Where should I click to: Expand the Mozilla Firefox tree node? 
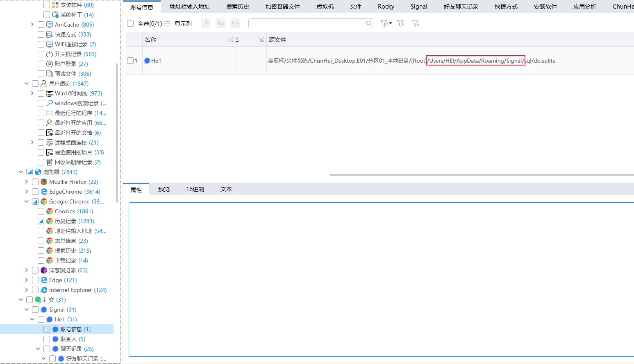click(x=27, y=182)
